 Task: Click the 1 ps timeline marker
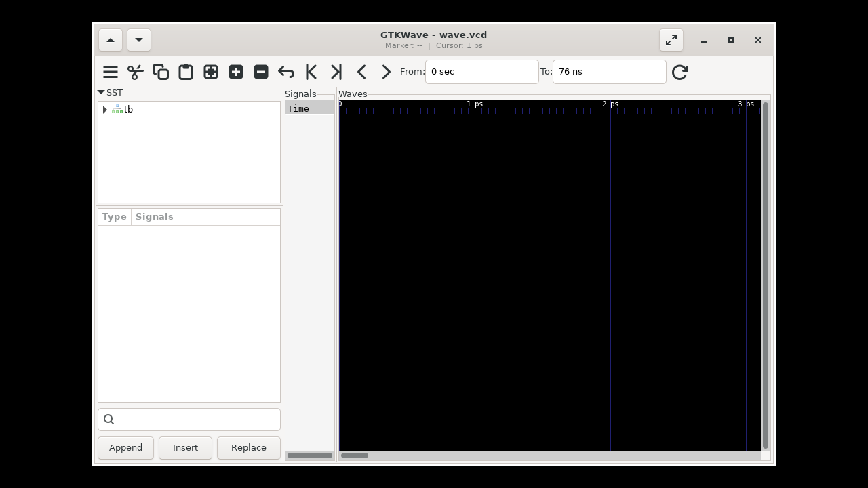[x=475, y=104]
